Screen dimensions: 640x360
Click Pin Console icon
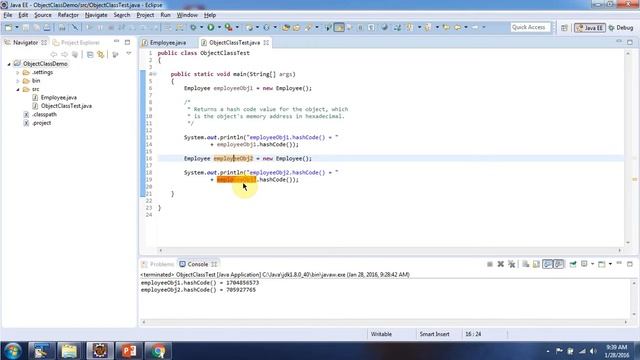point(573,264)
